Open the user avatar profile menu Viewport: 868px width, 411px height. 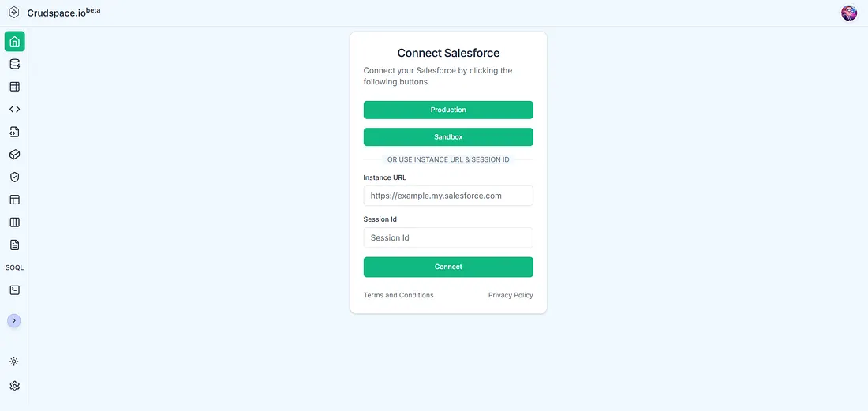(x=849, y=13)
